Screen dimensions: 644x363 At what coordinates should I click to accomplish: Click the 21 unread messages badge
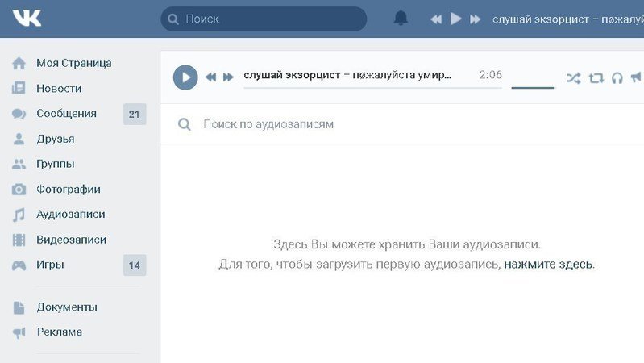[135, 114]
